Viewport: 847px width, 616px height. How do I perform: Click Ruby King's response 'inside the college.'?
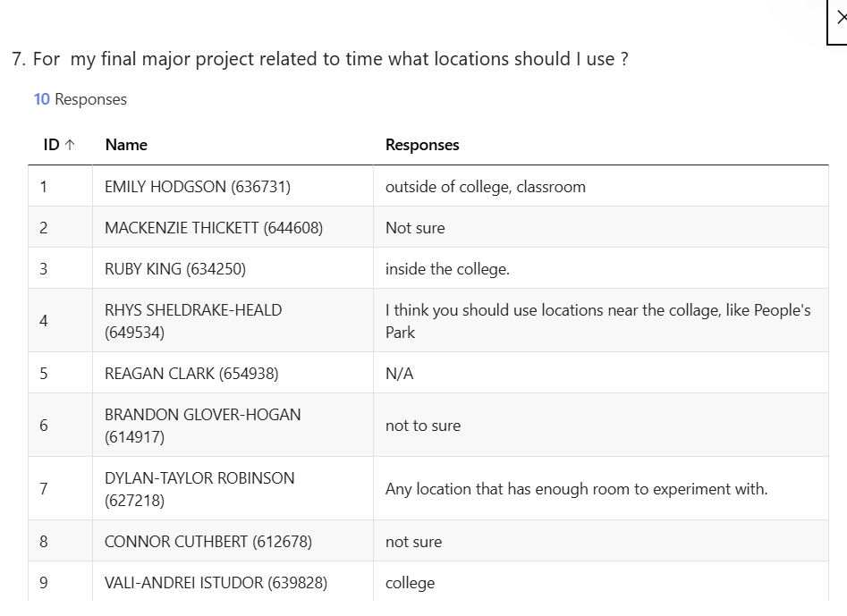[x=447, y=269]
